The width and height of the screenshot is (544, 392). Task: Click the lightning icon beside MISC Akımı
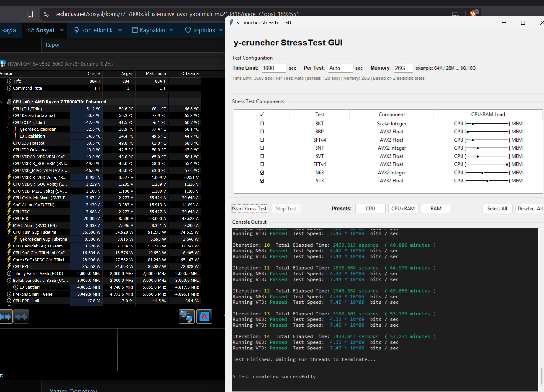pyautogui.click(x=9, y=225)
